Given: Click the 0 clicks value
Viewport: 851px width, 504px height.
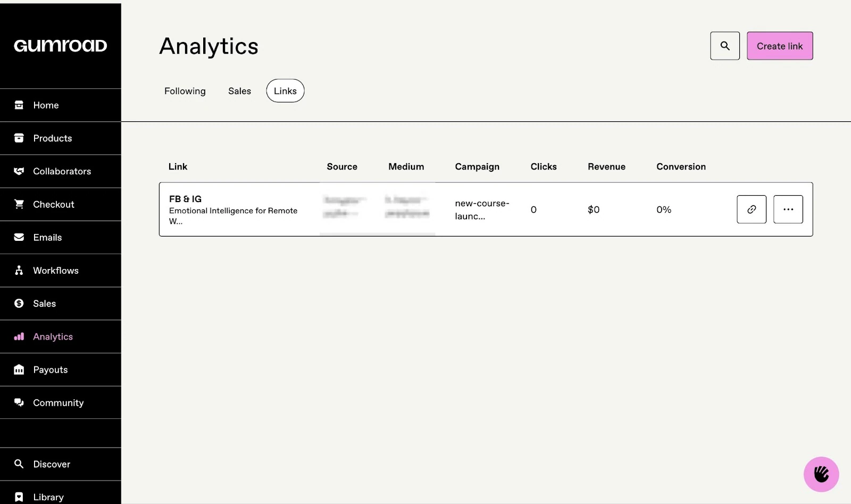Looking at the screenshot, I should (533, 209).
